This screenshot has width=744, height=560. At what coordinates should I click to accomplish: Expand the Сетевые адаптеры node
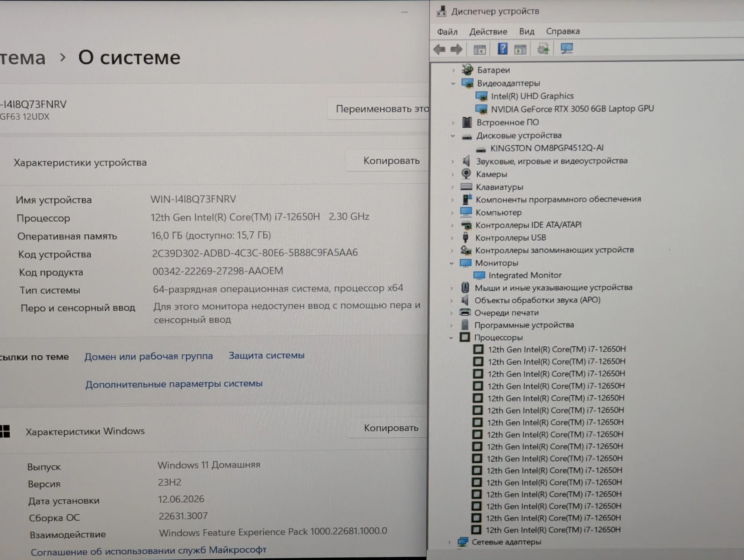coord(449,542)
